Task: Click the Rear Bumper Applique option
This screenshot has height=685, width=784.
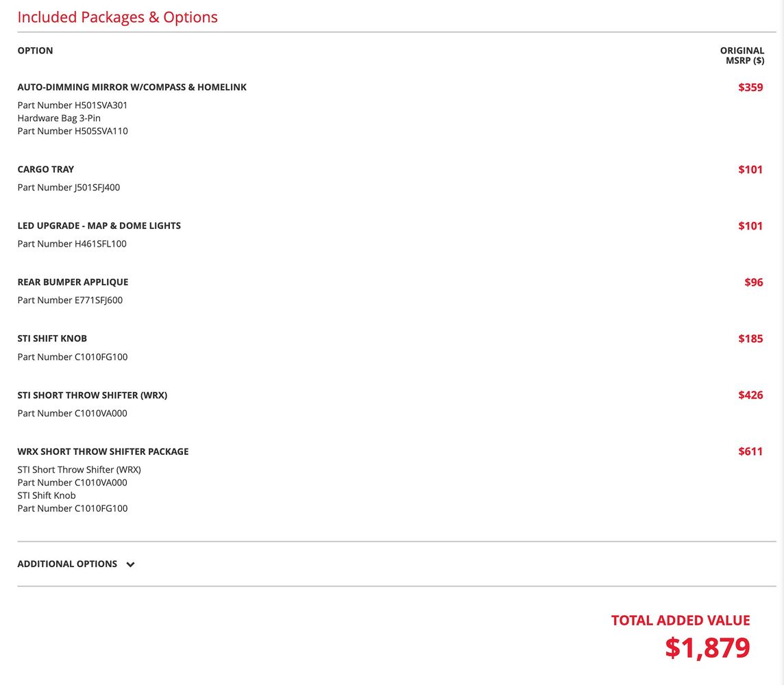Action: pos(73,282)
